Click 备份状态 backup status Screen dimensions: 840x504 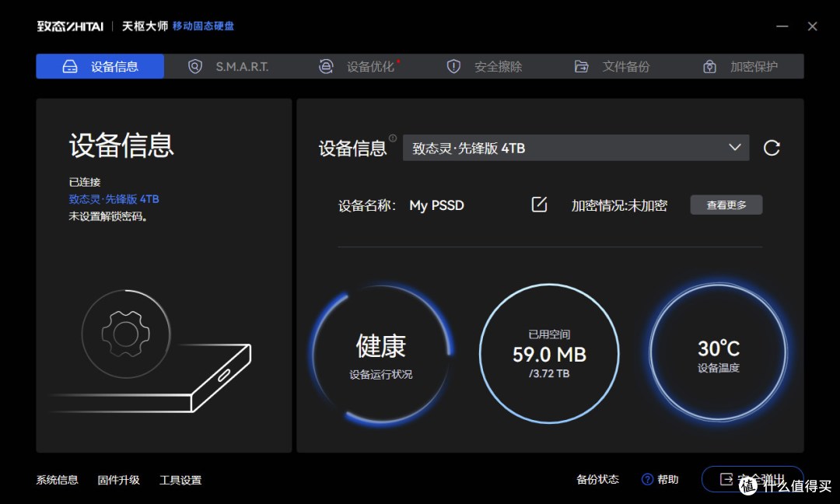pyautogui.click(x=597, y=479)
